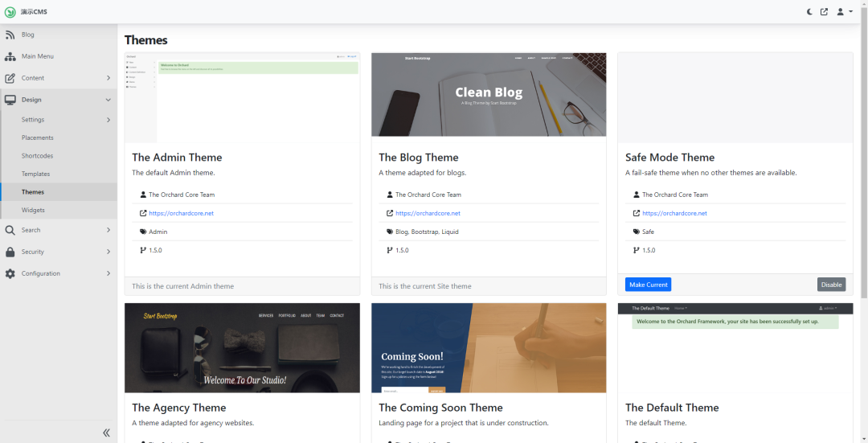Screen dimensions: 868x443
Task: Click The Admin Theme title
Action: click(177, 158)
